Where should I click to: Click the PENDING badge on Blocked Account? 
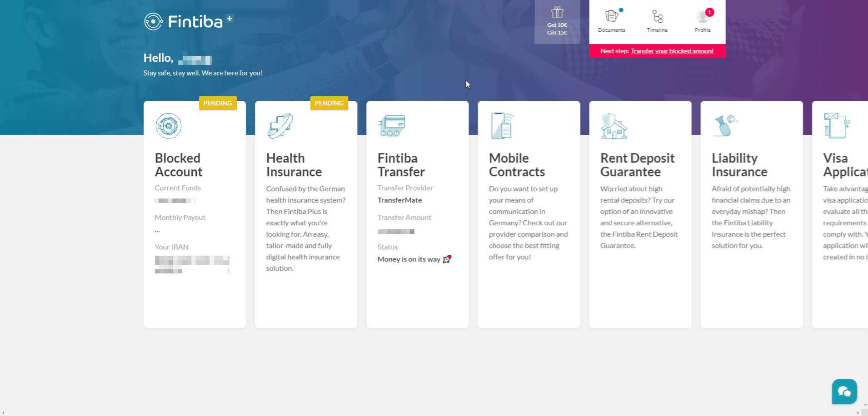(218, 103)
